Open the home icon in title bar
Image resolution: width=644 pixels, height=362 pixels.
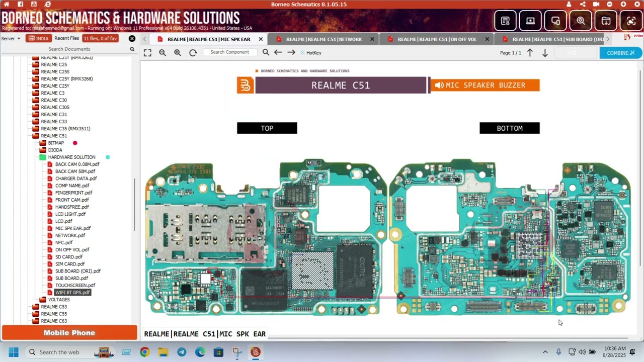(x=7, y=4)
